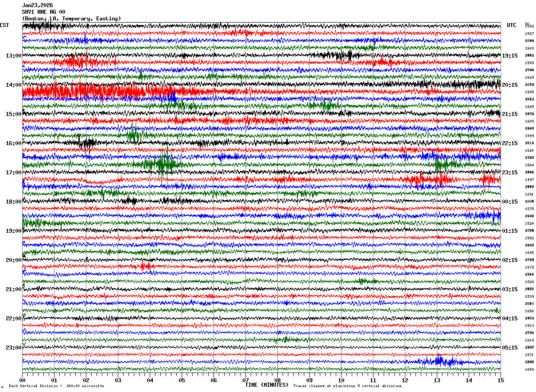Click the DC offset value 1629
Screen dimensions: 536x392
pos(529,77)
